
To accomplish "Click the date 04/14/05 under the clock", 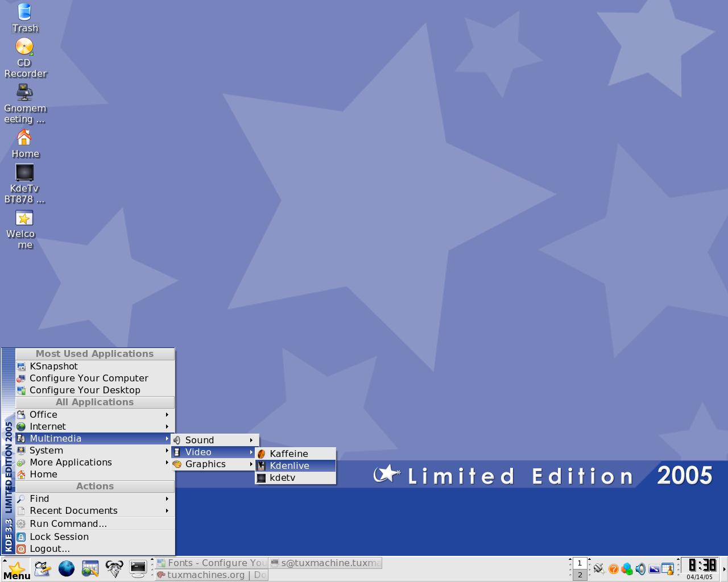I will [700, 577].
